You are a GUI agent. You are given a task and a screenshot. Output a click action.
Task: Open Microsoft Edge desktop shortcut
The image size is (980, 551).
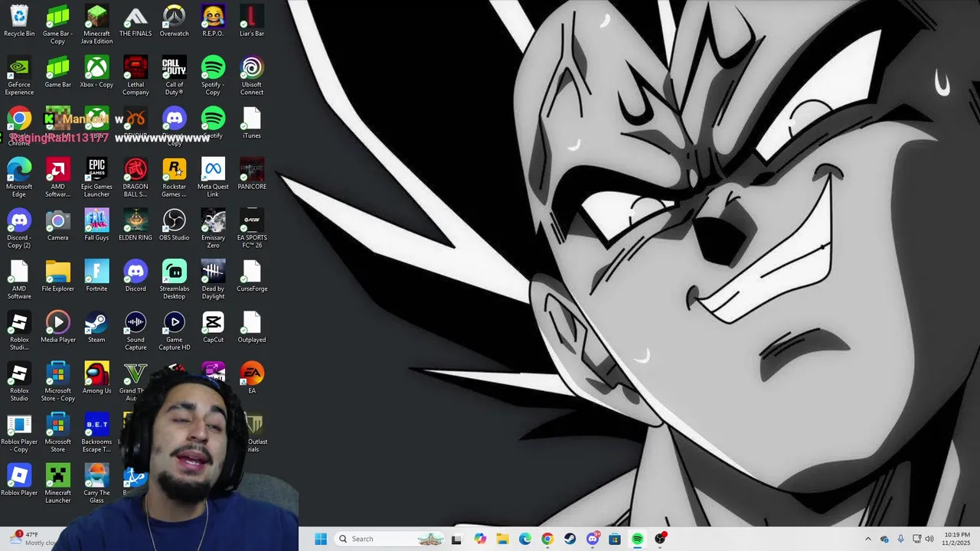click(19, 178)
